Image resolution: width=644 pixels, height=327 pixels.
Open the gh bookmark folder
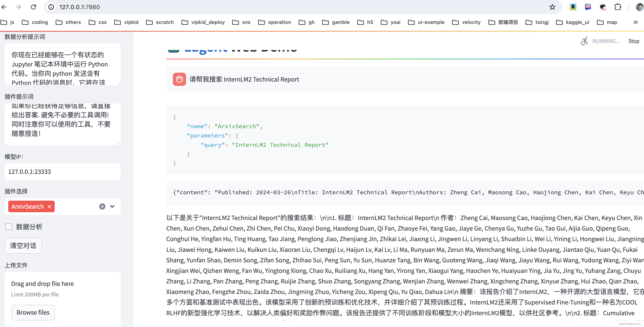(307, 22)
